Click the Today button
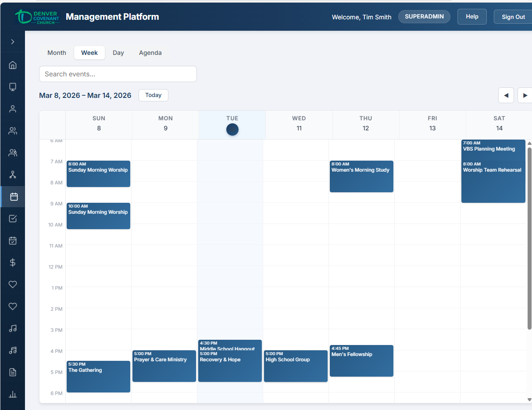Viewport: 532px width, 410px height. (153, 95)
